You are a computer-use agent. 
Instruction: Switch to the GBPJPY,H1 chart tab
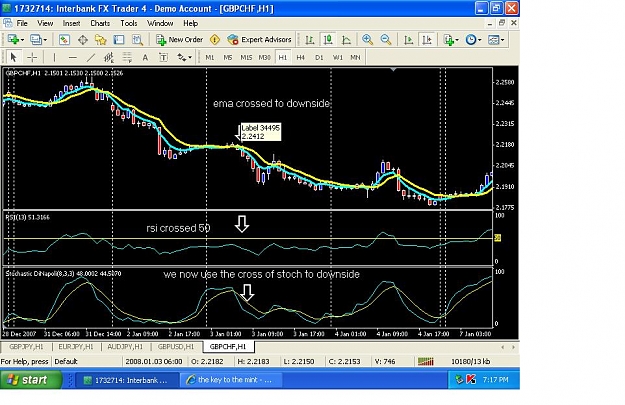(x=26, y=347)
